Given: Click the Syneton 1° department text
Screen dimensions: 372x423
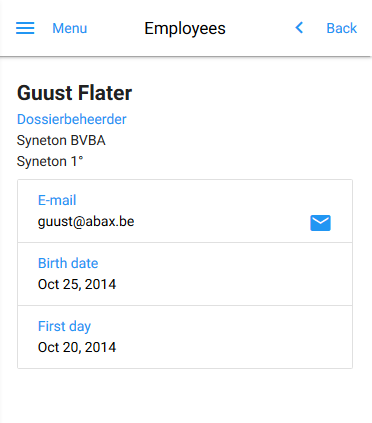Looking at the screenshot, I should (x=50, y=161).
